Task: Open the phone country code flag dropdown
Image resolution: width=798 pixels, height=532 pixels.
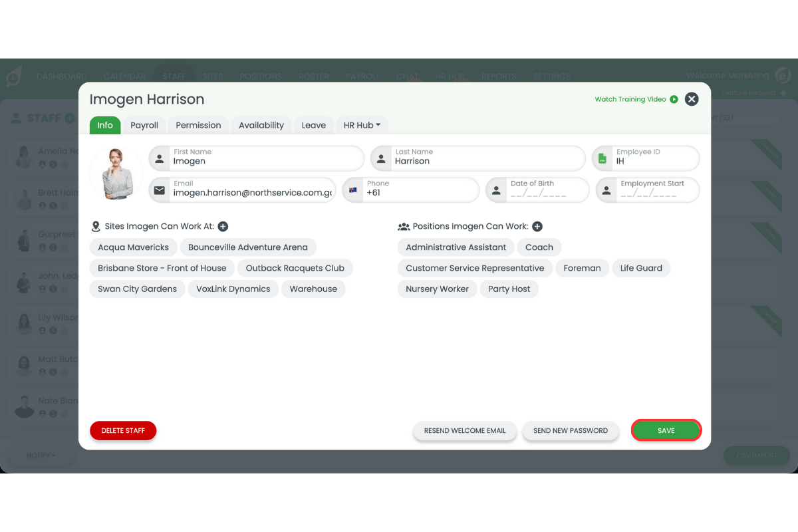Action: [353, 190]
